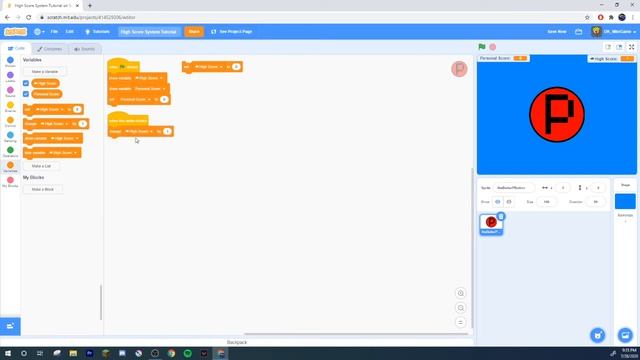The height and width of the screenshot is (360, 640).
Task: Select the Looks block category
Action: [x=10, y=77]
